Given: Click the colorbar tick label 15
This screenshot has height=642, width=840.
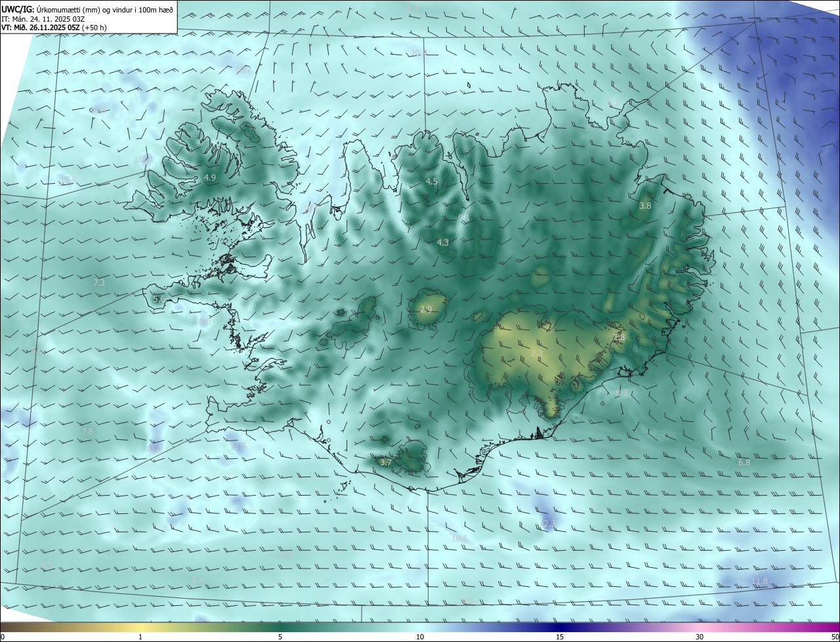Looking at the screenshot, I should click(560, 637).
